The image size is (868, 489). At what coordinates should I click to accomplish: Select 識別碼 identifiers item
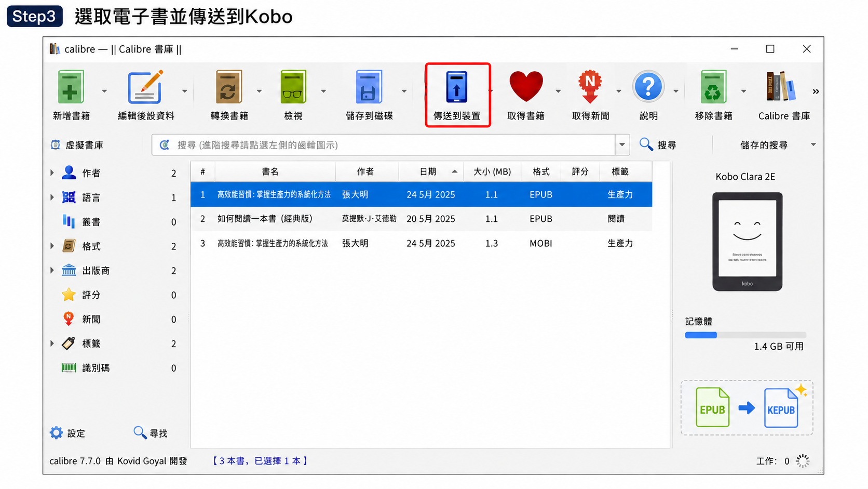[96, 368]
